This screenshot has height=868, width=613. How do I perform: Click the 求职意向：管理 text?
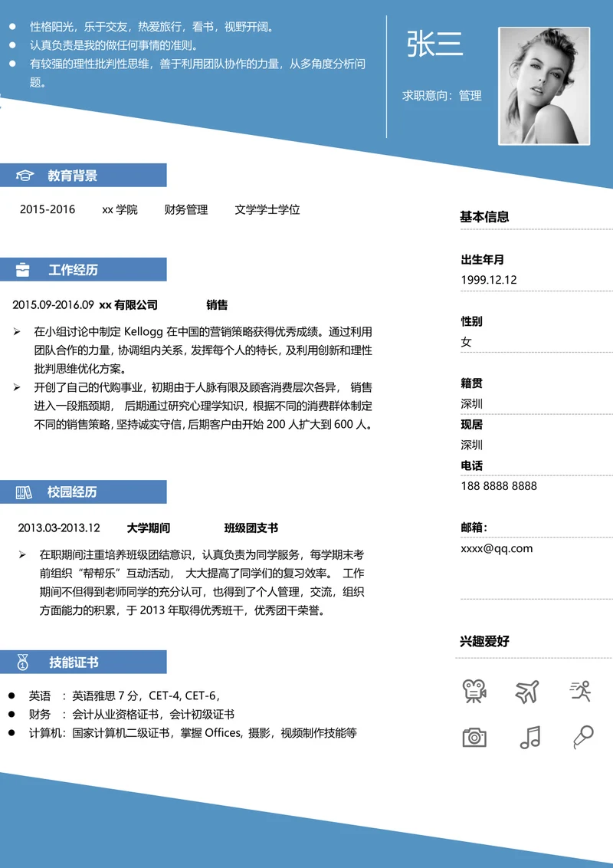point(442,96)
